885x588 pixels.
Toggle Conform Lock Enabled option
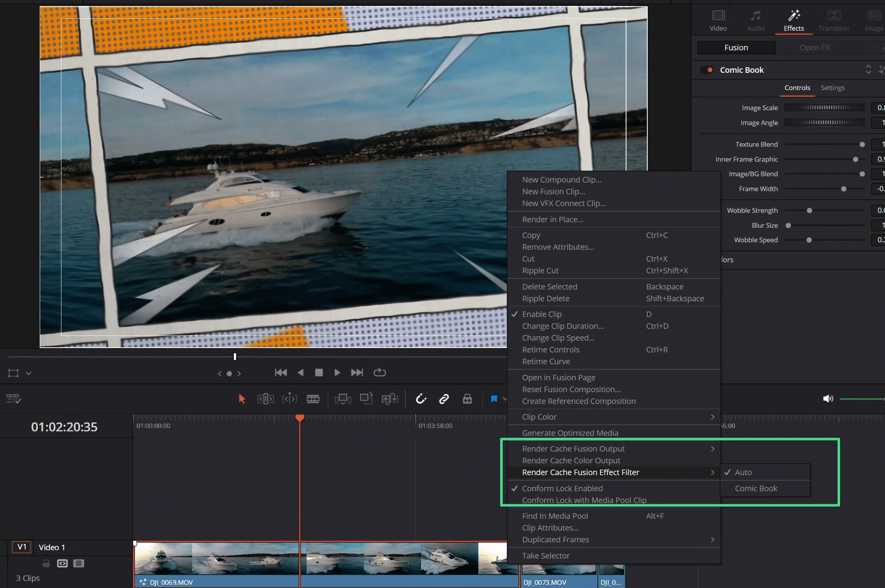pyautogui.click(x=562, y=488)
